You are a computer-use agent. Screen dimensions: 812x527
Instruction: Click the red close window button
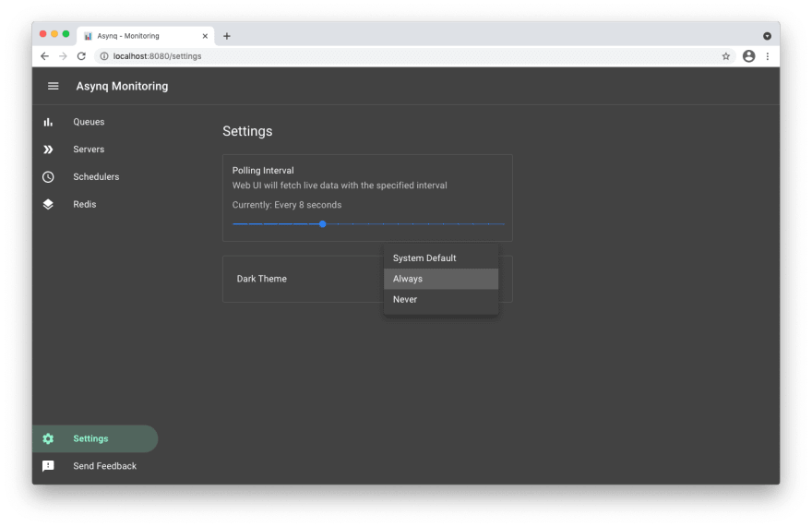pyautogui.click(x=43, y=34)
